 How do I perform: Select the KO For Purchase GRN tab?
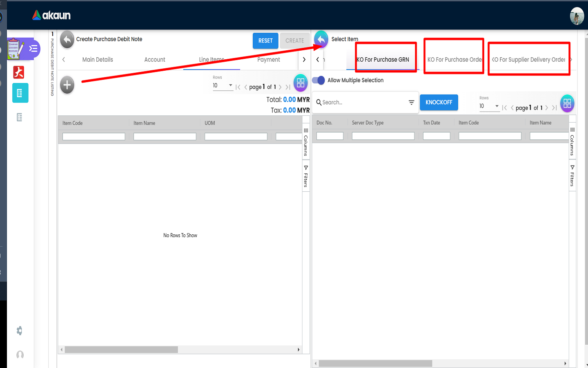(x=383, y=60)
